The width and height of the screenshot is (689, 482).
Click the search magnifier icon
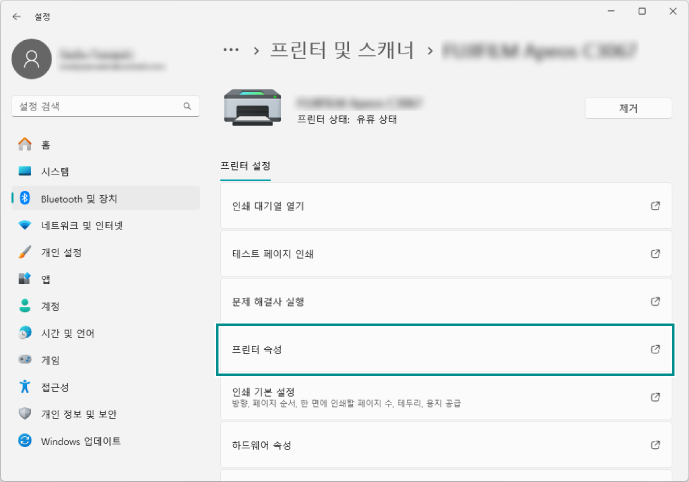point(187,106)
